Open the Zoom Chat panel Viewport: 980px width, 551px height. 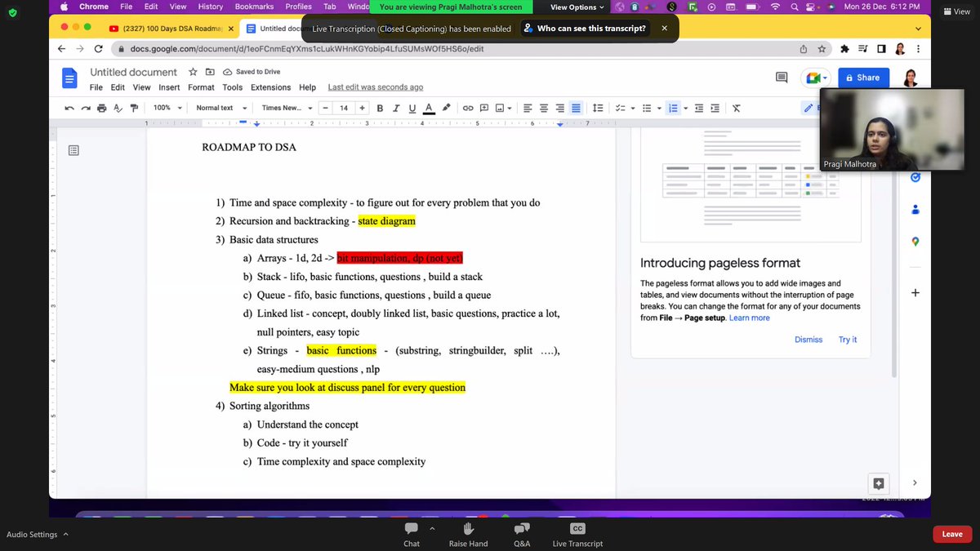[x=412, y=535]
